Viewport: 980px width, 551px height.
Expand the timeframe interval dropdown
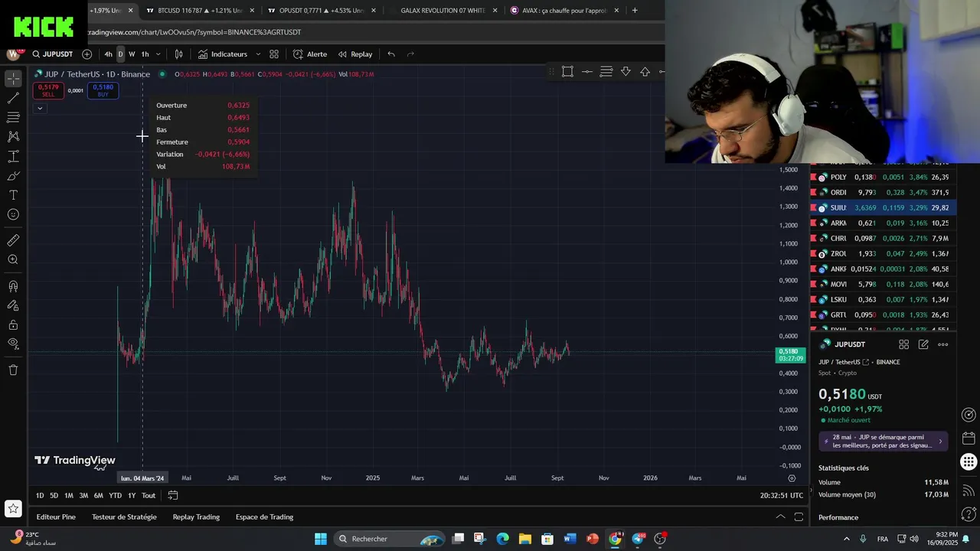(158, 54)
